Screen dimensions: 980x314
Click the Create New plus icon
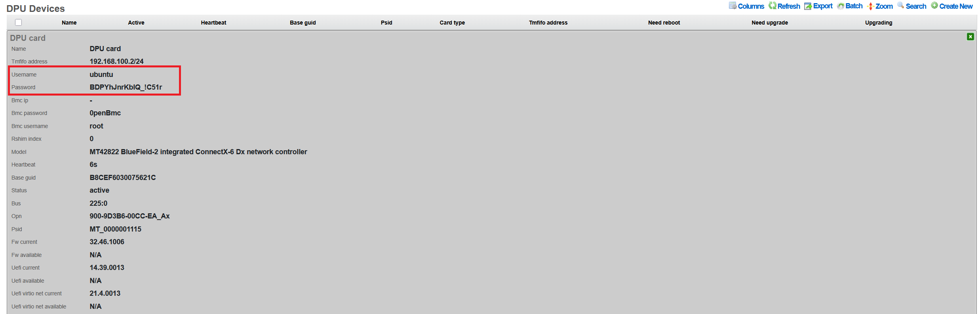click(934, 6)
